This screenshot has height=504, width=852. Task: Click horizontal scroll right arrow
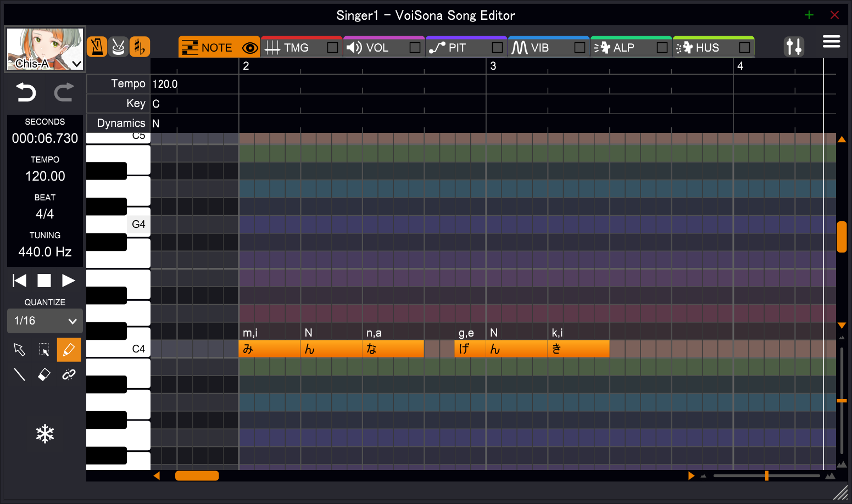(691, 476)
